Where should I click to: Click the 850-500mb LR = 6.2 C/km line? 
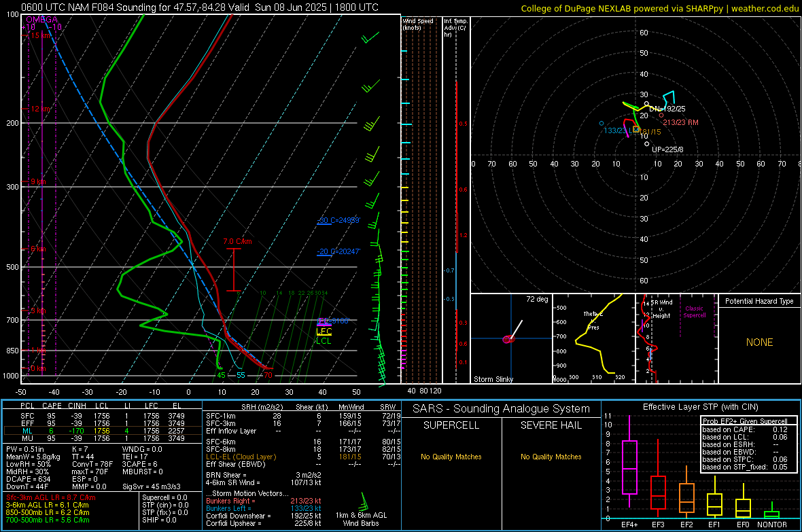coord(48,512)
